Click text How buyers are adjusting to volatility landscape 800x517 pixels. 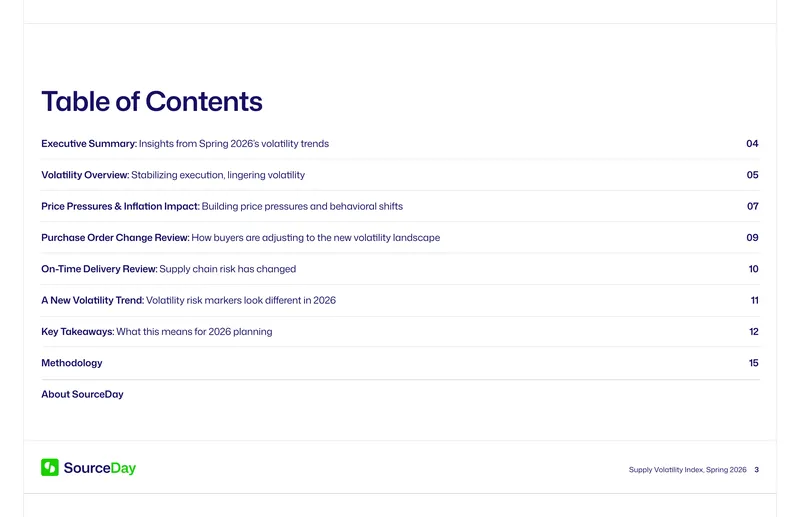(316, 238)
